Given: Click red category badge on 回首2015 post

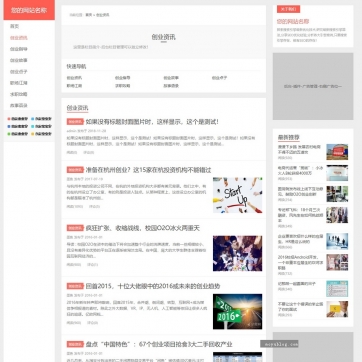Looking at the screenshot, I should tap(75, 286).
